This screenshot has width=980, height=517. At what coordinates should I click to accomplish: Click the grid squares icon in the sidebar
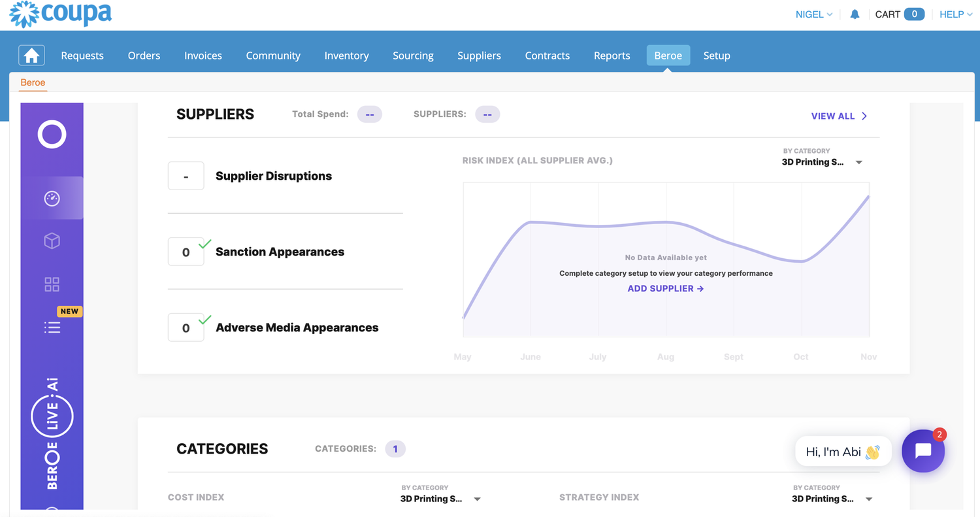[x=52, y=284]
